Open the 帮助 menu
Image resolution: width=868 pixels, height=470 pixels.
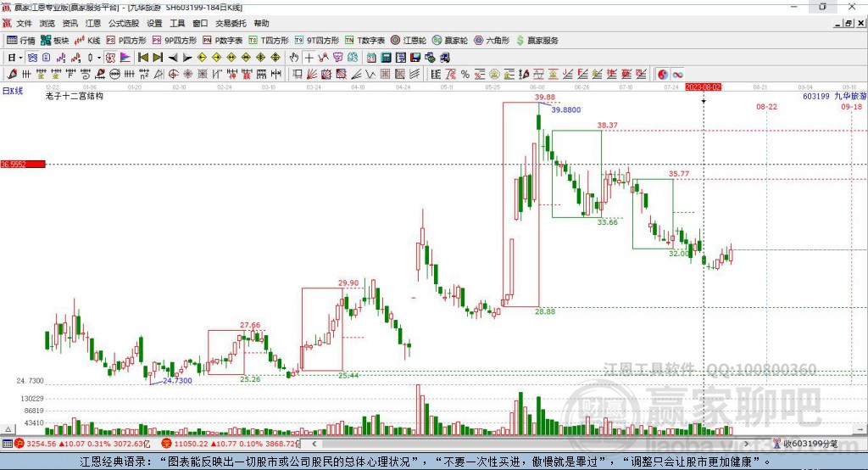(261, 23)
